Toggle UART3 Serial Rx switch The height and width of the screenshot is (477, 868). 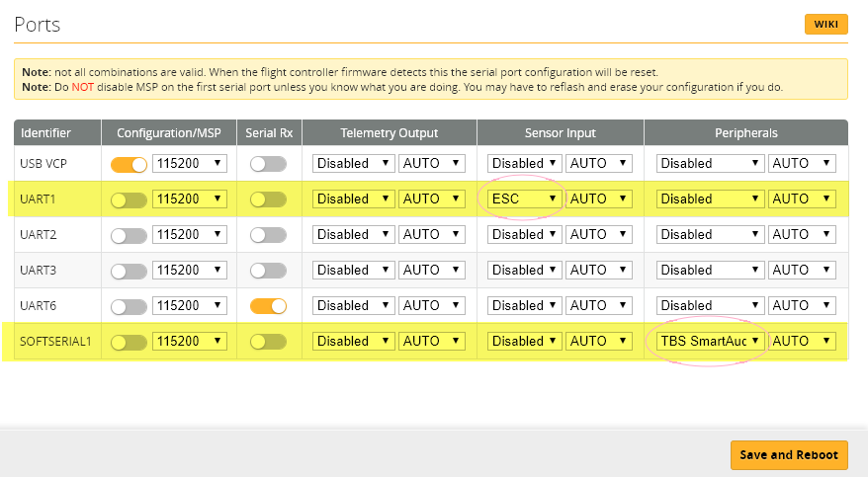click(268, 270)
